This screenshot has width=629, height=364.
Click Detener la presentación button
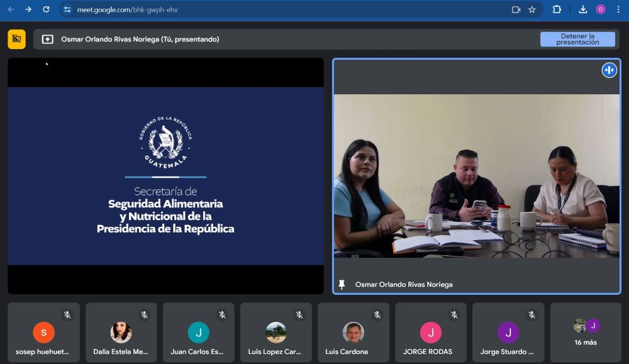click(x=577, y=39)
